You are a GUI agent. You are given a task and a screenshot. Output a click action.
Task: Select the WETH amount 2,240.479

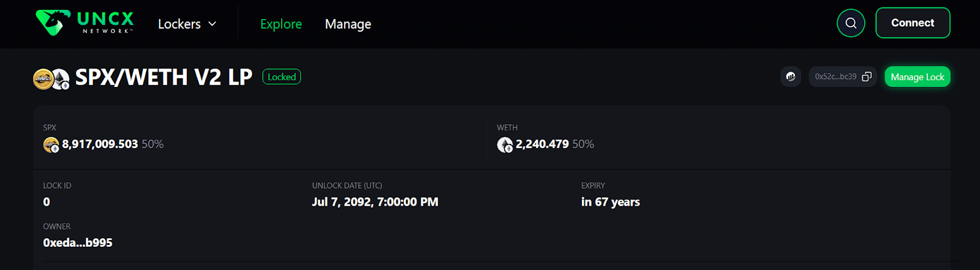[542, 144]
